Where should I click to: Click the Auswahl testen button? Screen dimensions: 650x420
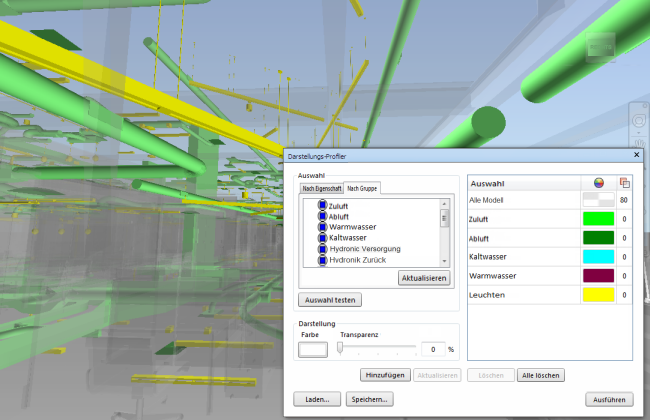click(x=330, y=300)
